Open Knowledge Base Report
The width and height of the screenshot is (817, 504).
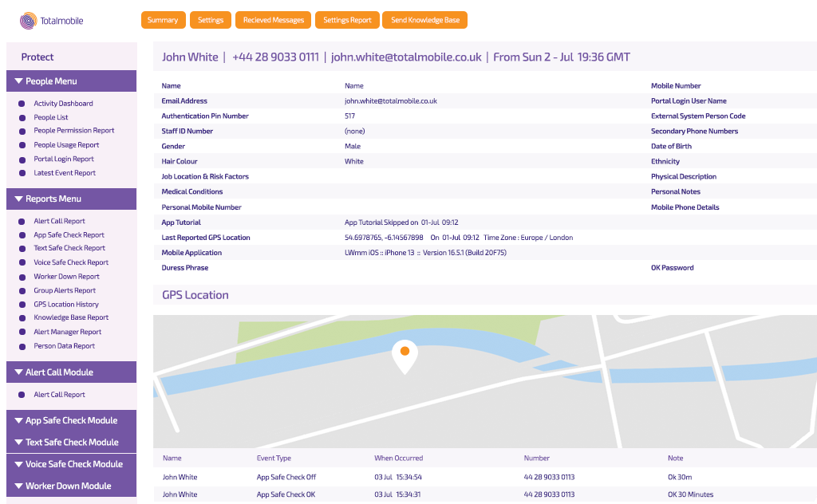pyautogui.click(x=71, y=317)
